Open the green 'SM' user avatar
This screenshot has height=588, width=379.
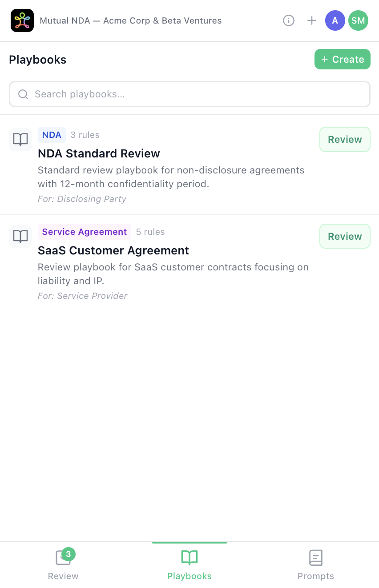point(358,20)
